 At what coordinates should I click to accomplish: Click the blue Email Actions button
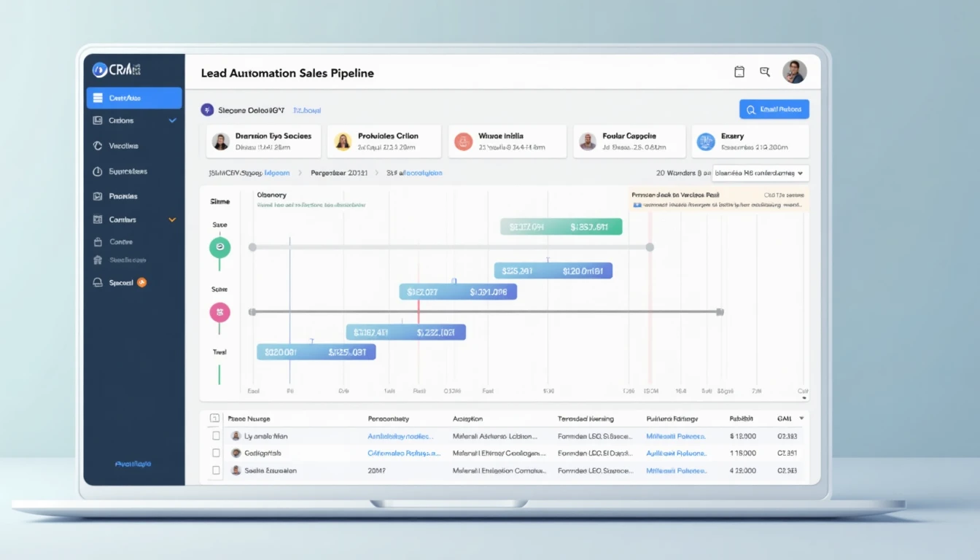click(774, 109)
